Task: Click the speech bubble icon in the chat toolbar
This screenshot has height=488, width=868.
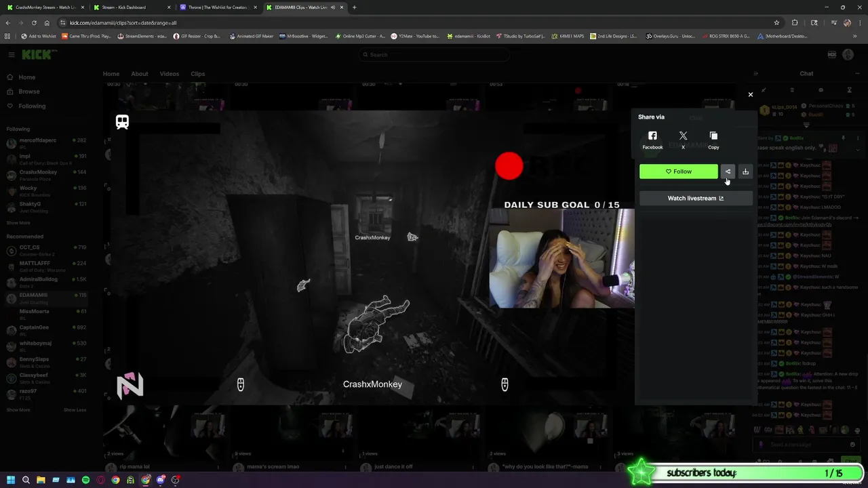Action: tap(821, 90)
